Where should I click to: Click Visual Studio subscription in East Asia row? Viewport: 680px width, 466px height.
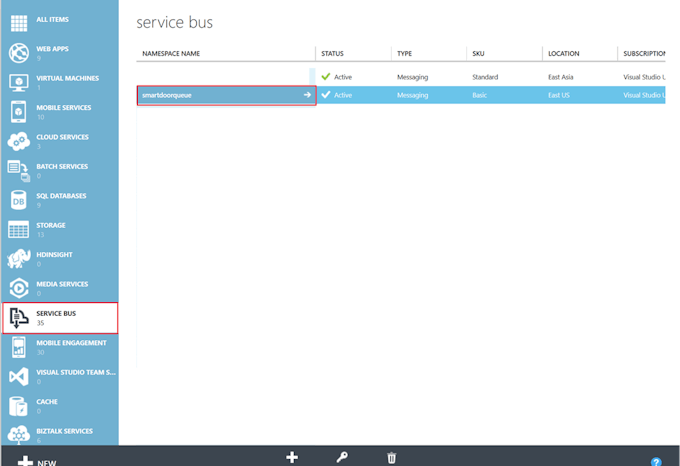(x=644, y=77)
